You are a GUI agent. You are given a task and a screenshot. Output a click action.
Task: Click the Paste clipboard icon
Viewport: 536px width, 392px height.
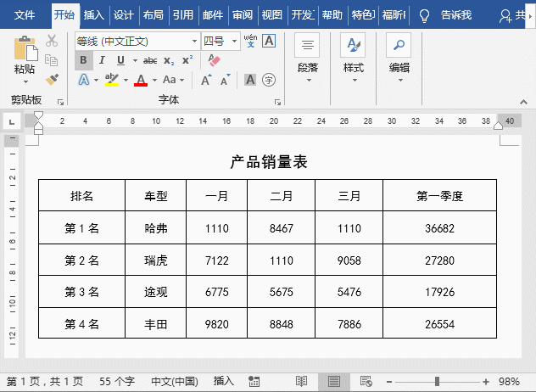(x=25, y=48)
